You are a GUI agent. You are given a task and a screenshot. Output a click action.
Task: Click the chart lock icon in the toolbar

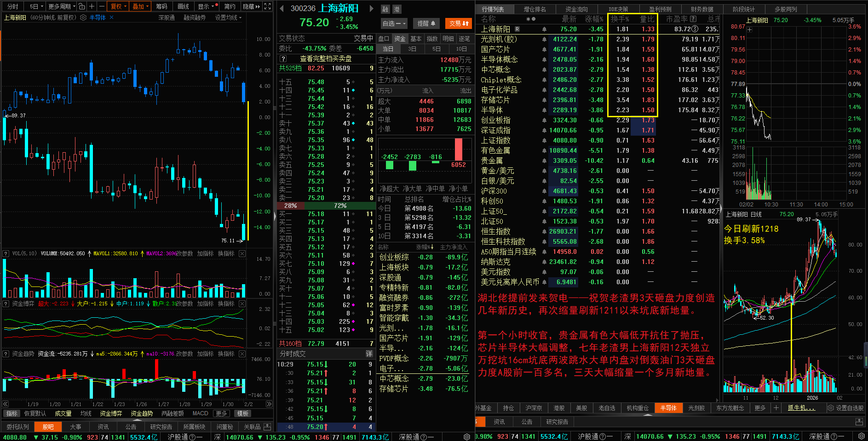81,6
